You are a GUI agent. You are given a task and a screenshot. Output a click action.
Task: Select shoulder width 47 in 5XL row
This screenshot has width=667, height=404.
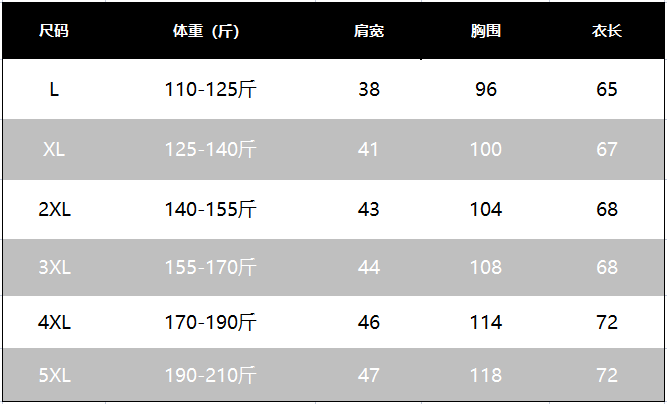(369, 377)
